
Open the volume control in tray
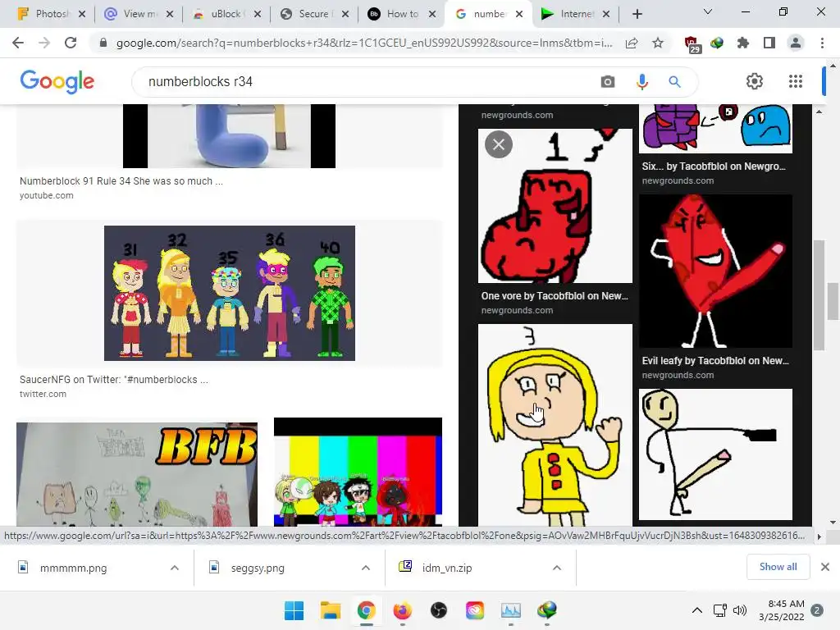tap(740, 610)
